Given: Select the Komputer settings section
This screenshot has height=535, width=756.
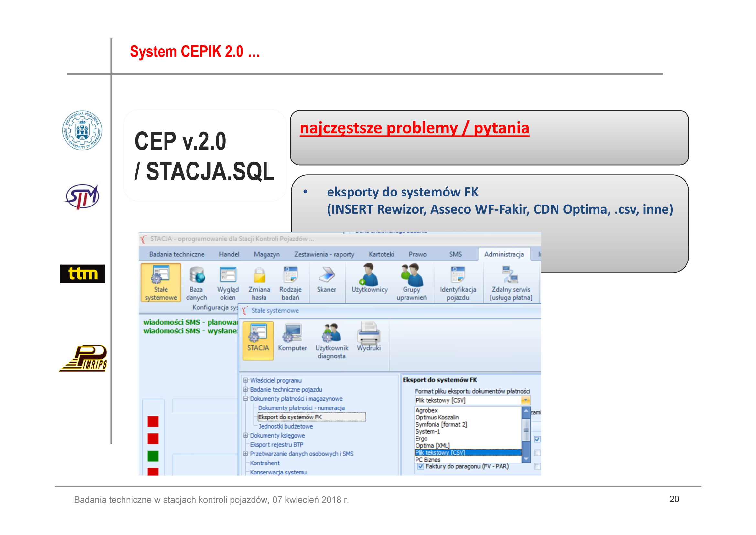Looking at the screenshot, I should pos(292,338).
